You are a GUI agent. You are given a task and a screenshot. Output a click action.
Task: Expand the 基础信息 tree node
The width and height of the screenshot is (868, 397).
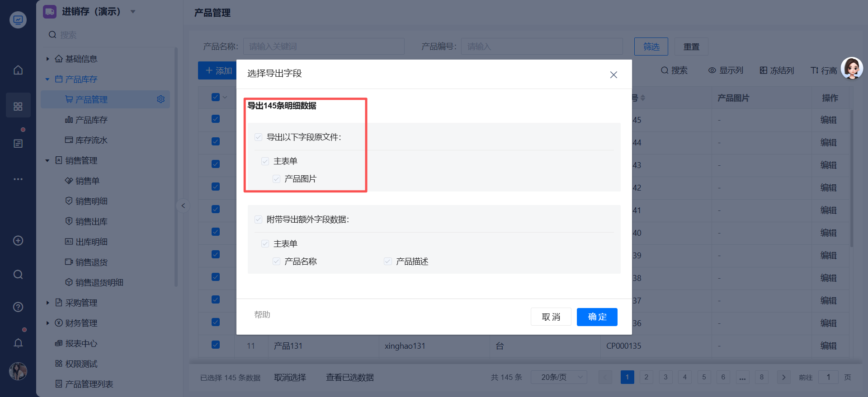47,59
